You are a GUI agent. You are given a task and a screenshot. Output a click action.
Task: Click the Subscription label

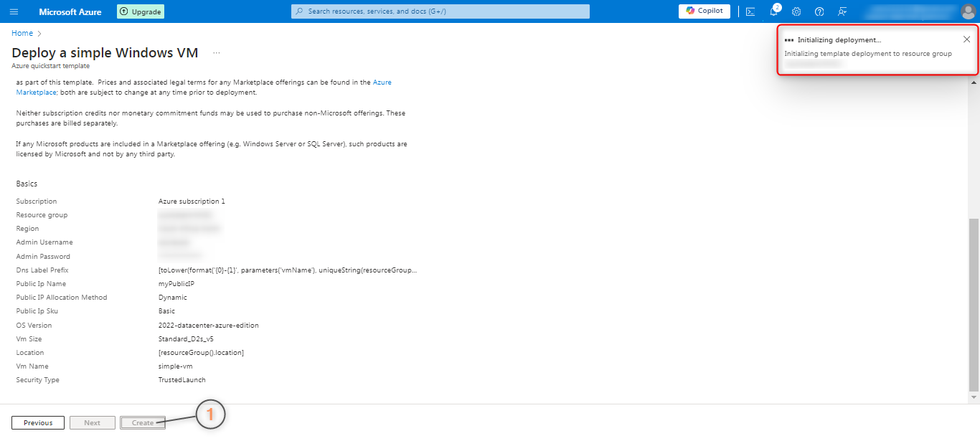coord(37,201)
